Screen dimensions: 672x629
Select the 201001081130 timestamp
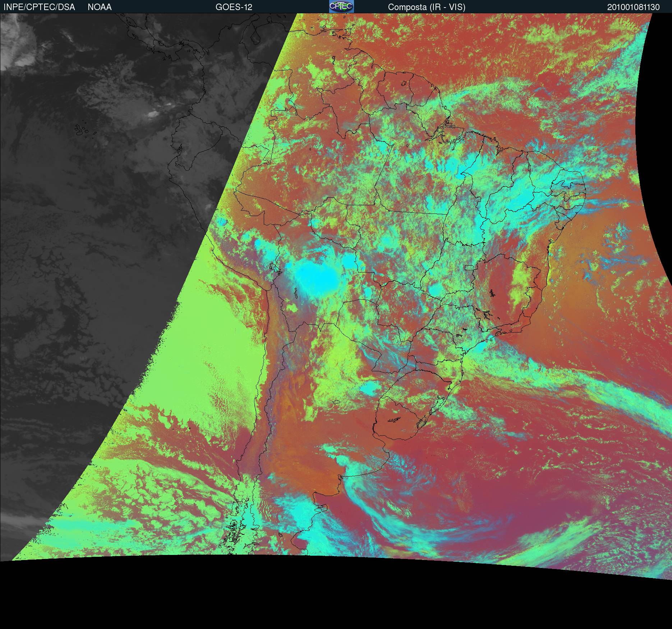tap(634, 7)
